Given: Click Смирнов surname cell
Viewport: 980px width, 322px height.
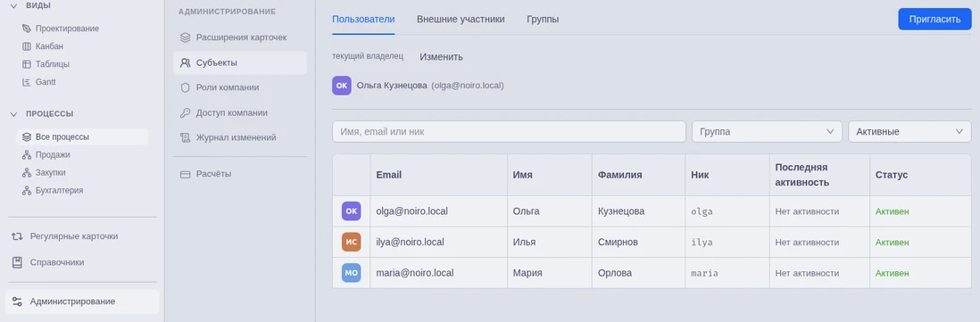Looking at the screenshot, I should coord(638,242).
